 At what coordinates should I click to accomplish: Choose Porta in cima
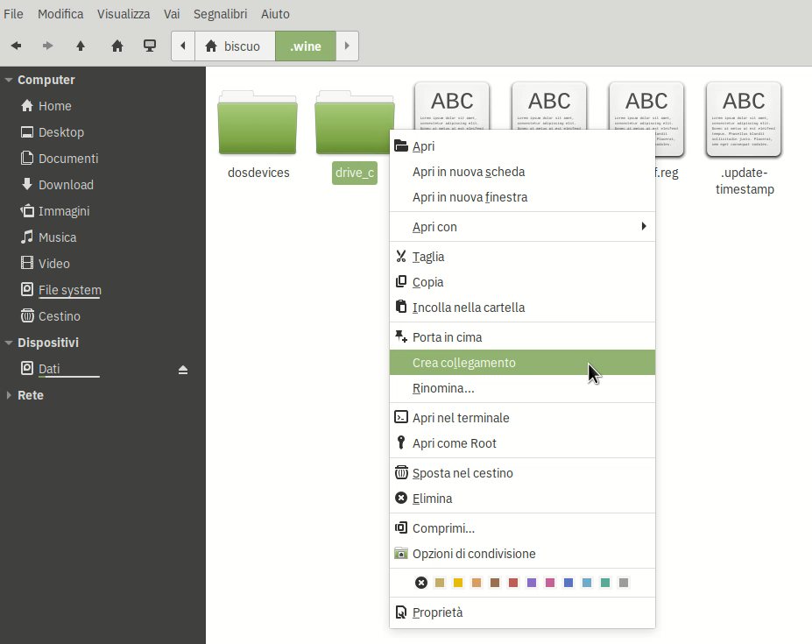coord(522,337)
